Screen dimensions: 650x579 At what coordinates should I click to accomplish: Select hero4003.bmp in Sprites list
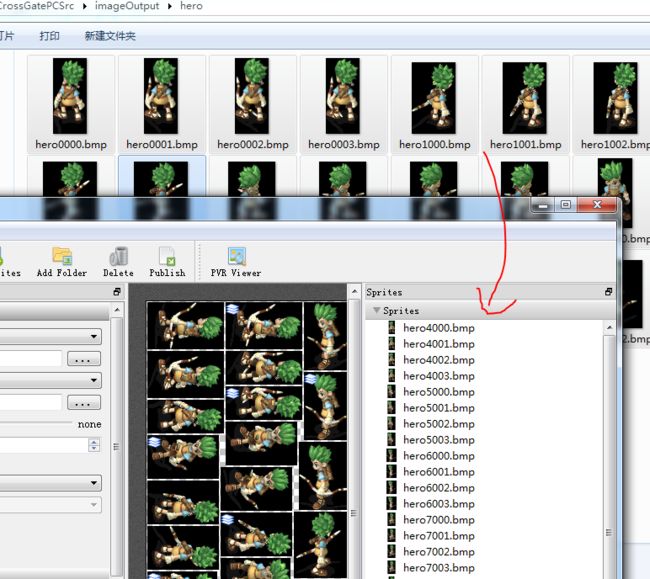(x=439, y=376)
